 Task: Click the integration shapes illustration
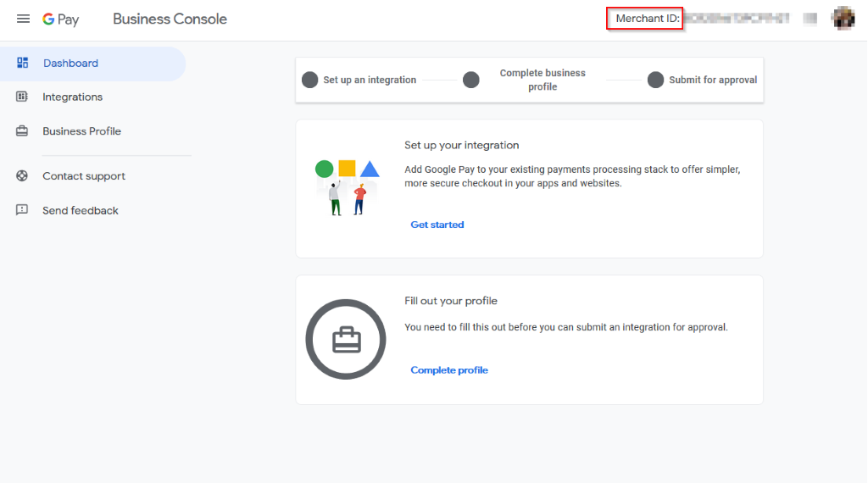coord(347,187)
